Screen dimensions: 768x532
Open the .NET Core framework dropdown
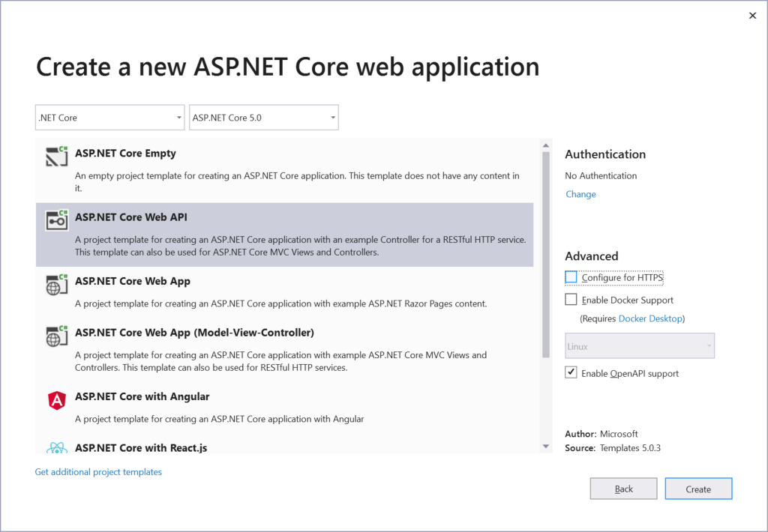(109, 118)
